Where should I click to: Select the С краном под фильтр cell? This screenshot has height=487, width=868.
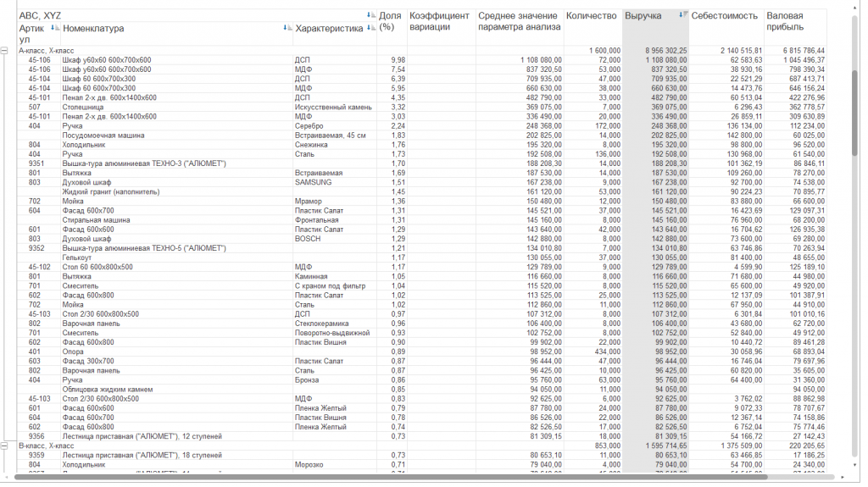330,285
